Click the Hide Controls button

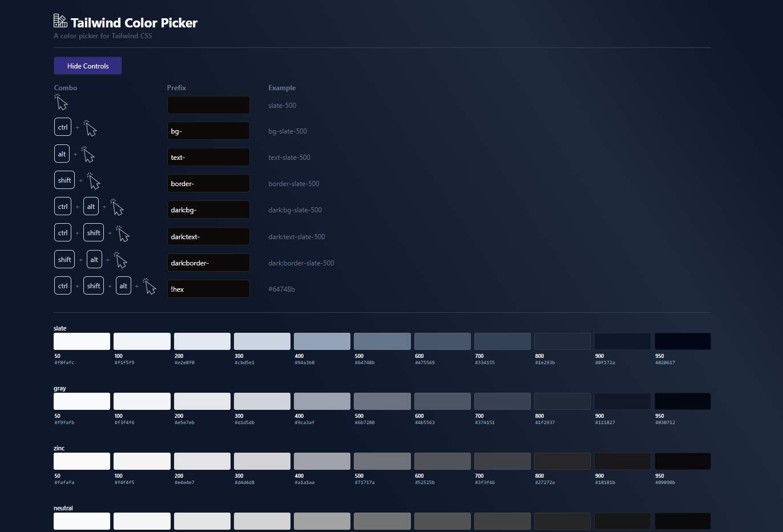click(88, 66)
